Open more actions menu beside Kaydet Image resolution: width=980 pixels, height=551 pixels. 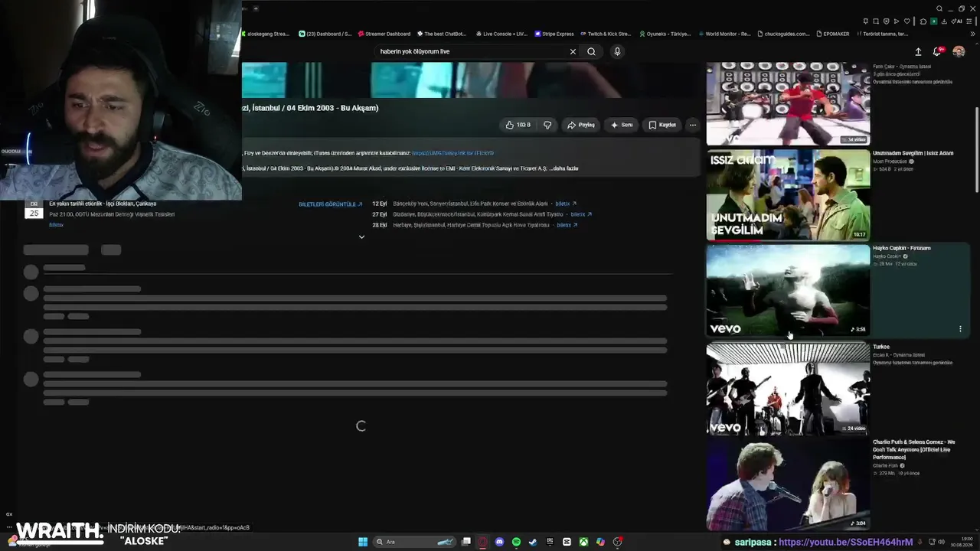pyautogui.click(x=692, y=125)
